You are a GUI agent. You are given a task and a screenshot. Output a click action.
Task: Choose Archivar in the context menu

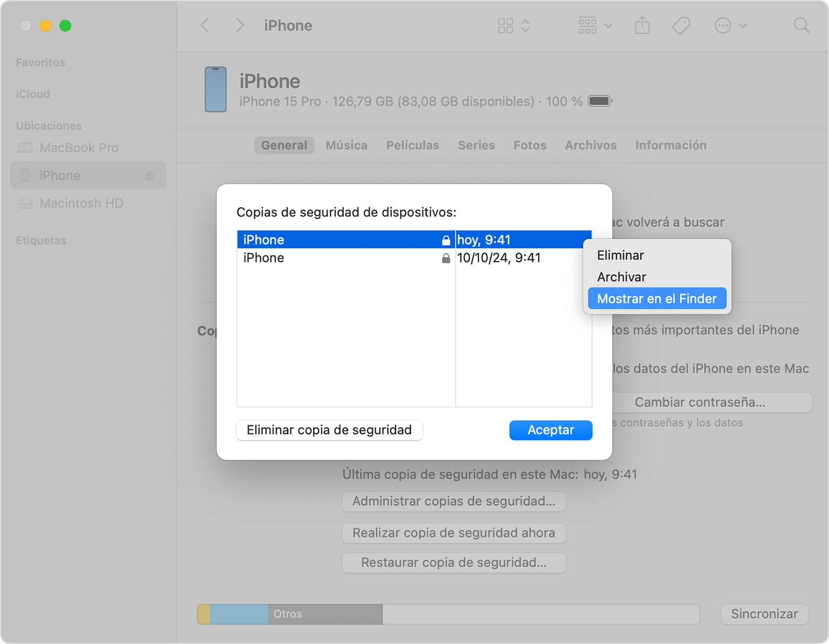[657, 277]
